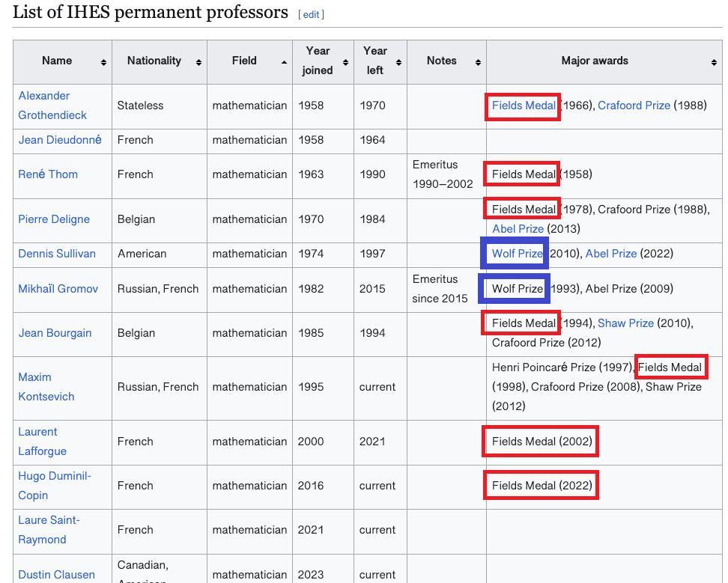728x583 pixels.
Task: Click year joined '2023' in Clausen row
Action: (311, 575)
